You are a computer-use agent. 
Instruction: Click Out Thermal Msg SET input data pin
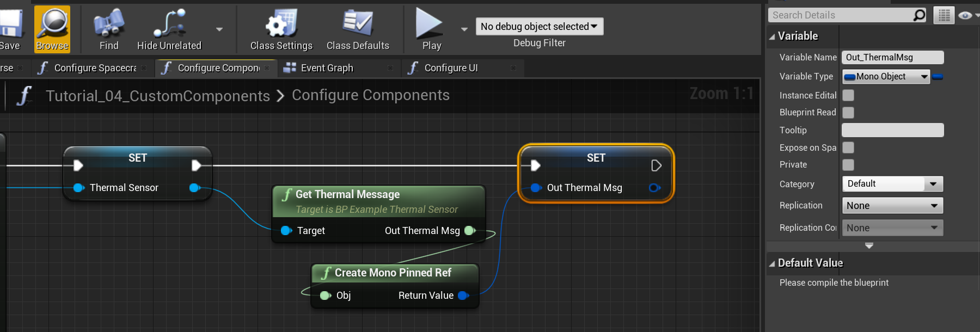(x=536, y=188)
